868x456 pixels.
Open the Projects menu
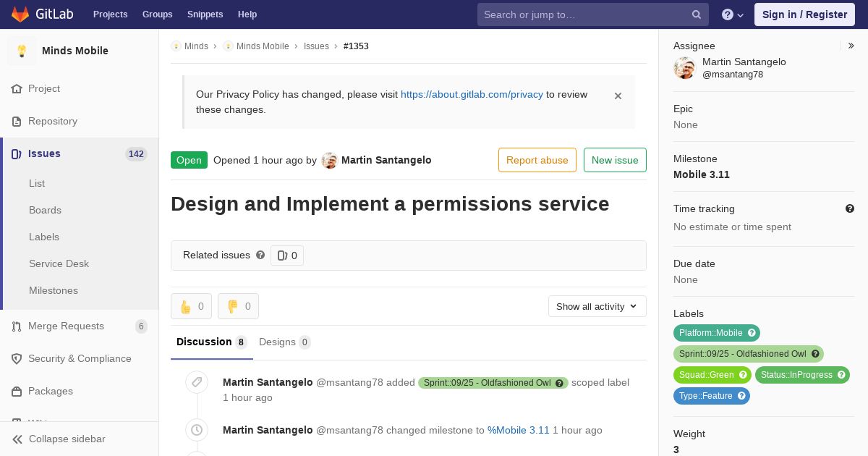pos(110,14)
